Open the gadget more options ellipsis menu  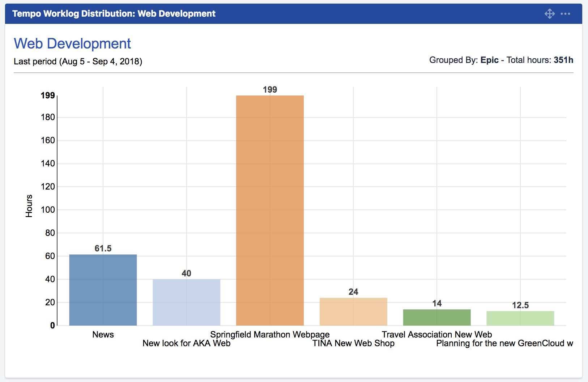[565, 14]
